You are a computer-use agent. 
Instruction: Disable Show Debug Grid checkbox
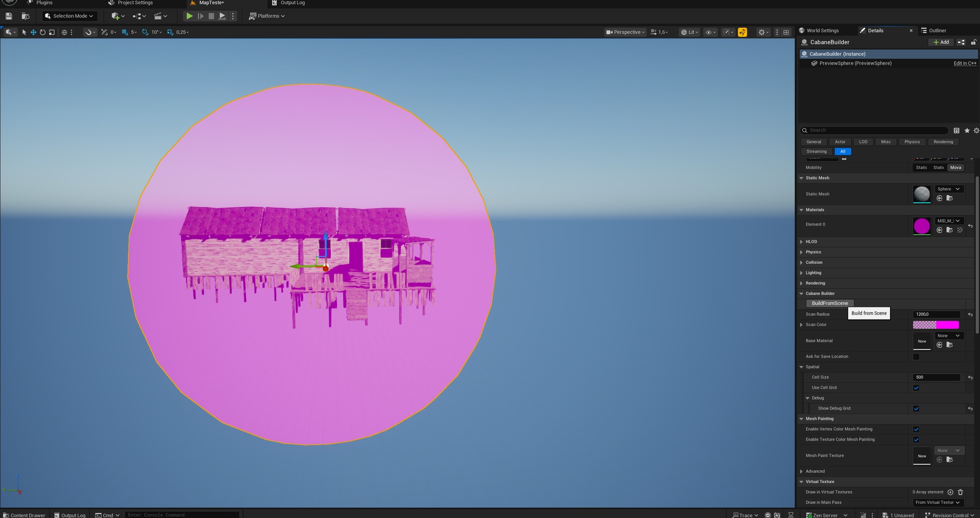coord(916,409)
